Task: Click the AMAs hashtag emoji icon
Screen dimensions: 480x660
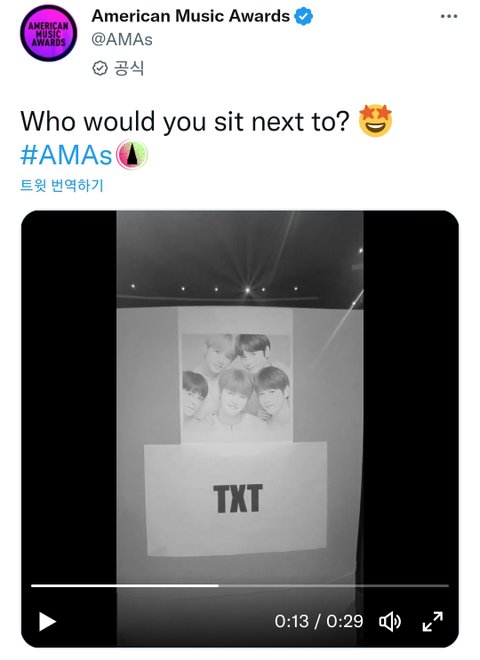Action: coord(131,155)
